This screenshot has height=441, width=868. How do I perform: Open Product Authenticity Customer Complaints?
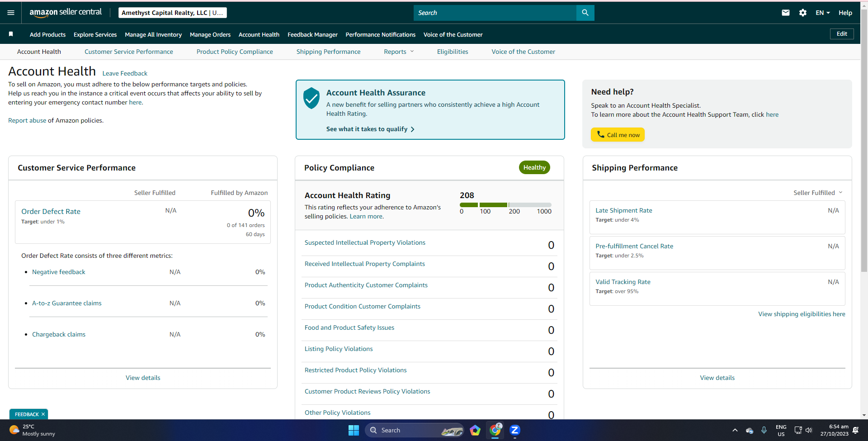pyautogui.click(x=366, y=285)
